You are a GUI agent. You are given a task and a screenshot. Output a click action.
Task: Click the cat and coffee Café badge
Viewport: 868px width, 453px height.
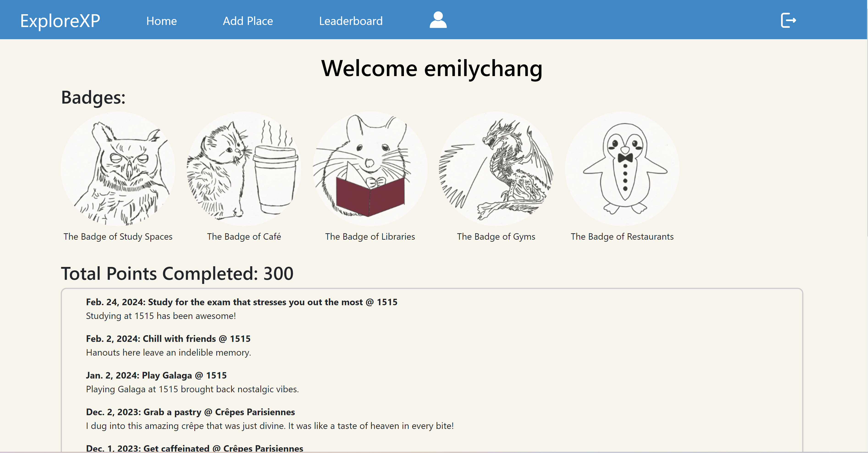pyautogui.click(x=244, y=169)
